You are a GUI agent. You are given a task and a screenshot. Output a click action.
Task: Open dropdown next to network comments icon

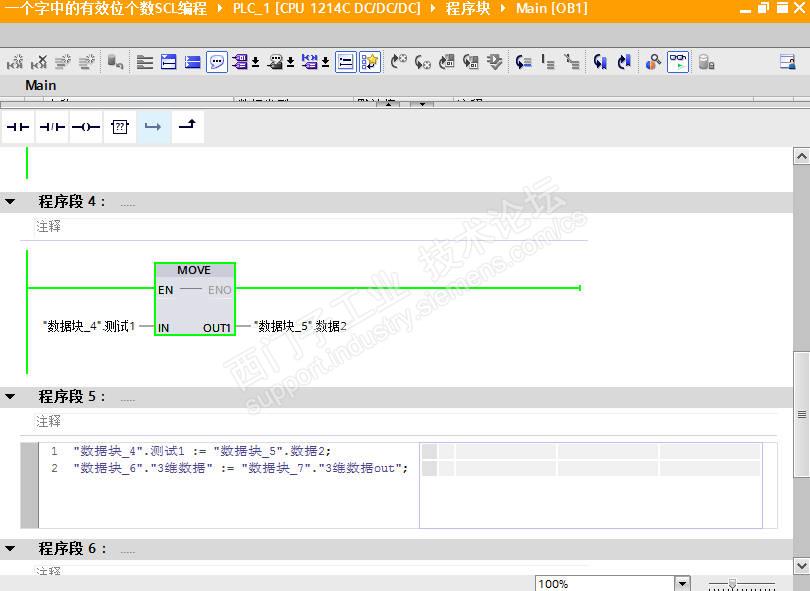(x=290, y=63)
